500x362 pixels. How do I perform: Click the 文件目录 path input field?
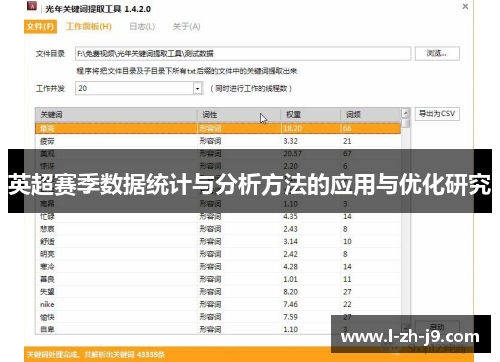pos(243,54)
